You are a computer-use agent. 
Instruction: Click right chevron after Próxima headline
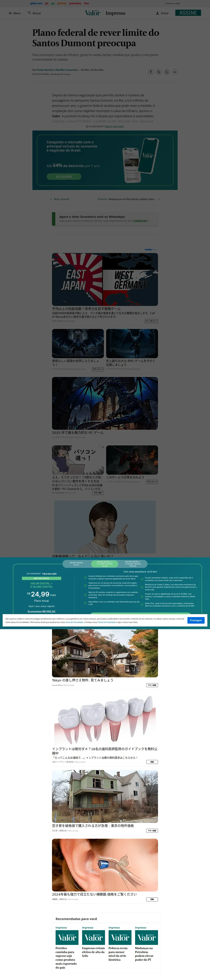click(159, 199)
